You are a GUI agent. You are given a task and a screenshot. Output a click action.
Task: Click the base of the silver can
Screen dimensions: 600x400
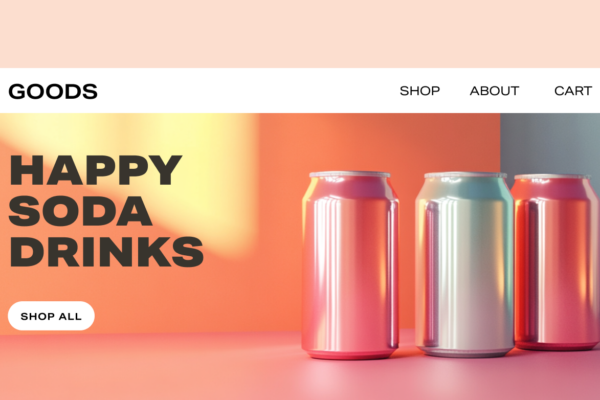click(x=465, y=350)
